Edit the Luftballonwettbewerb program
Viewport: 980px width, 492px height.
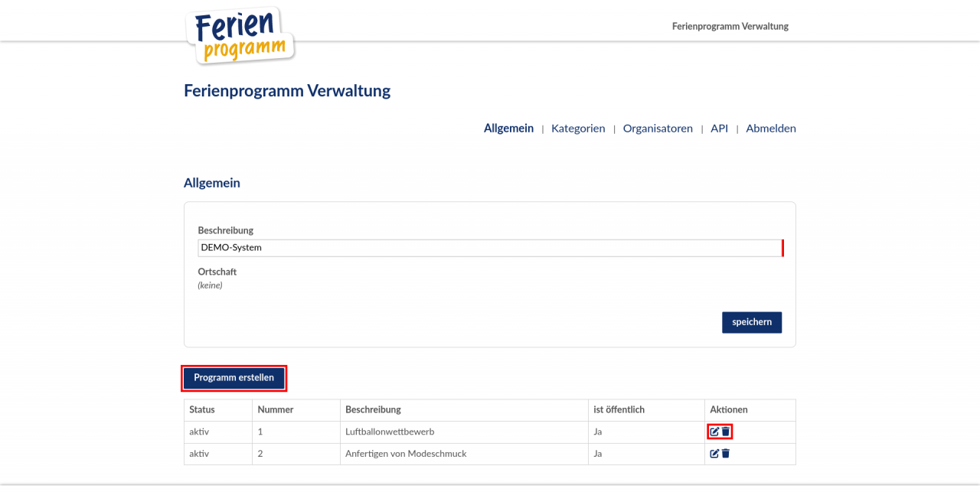click(x=714, y=432)
